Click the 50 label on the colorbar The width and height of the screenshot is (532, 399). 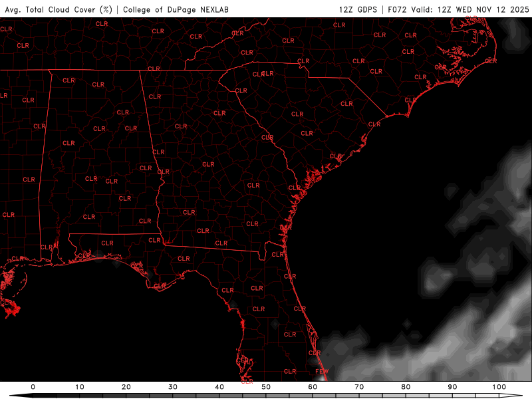pos(266,387)
